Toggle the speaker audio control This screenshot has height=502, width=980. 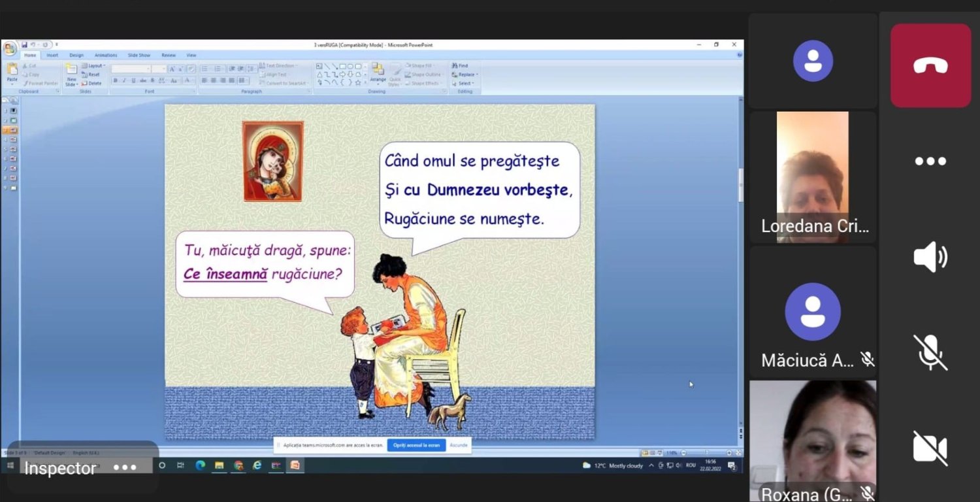point(930,257)
